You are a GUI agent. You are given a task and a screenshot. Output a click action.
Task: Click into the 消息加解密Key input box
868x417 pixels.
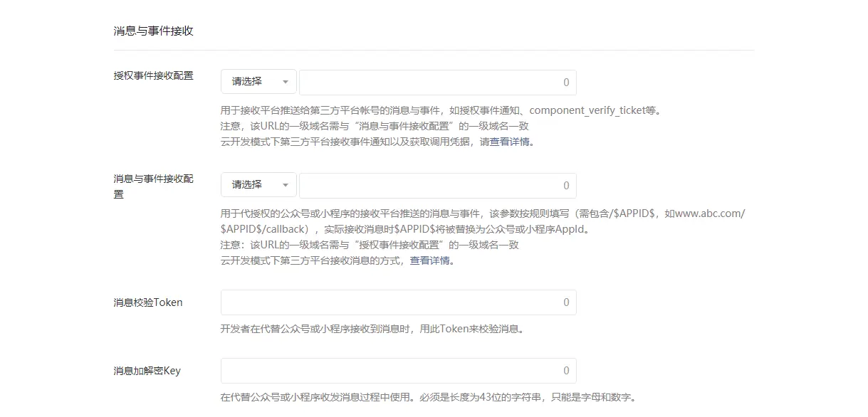point(398,371)
